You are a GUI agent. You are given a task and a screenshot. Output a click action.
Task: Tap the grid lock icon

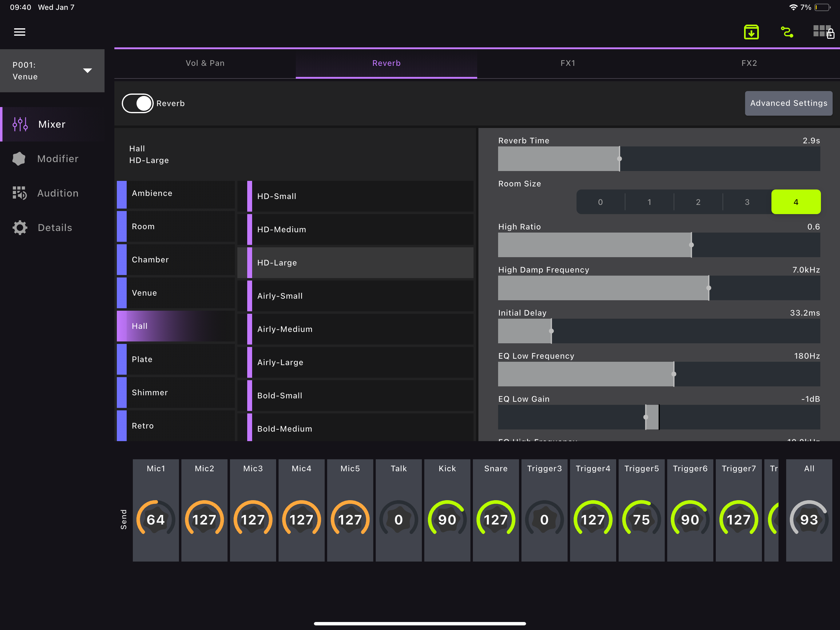click(x=823, y=32)
